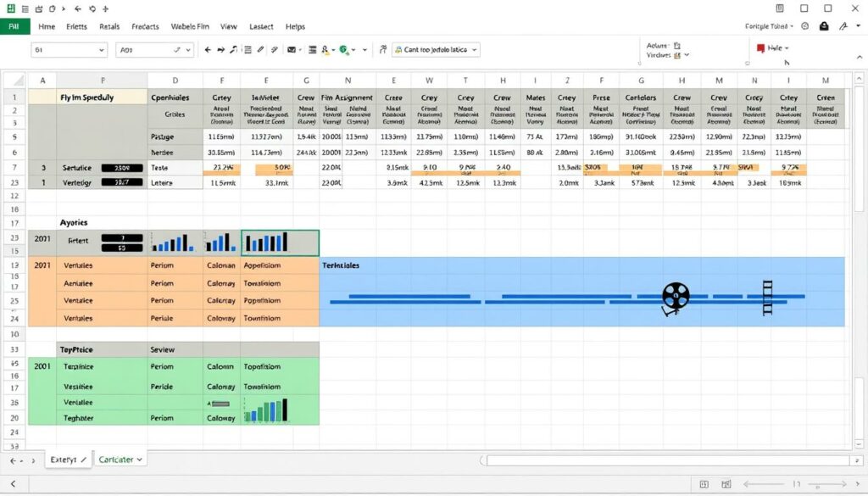Click the forward arrow in the ribbon toolbar

tap(221, 50)
